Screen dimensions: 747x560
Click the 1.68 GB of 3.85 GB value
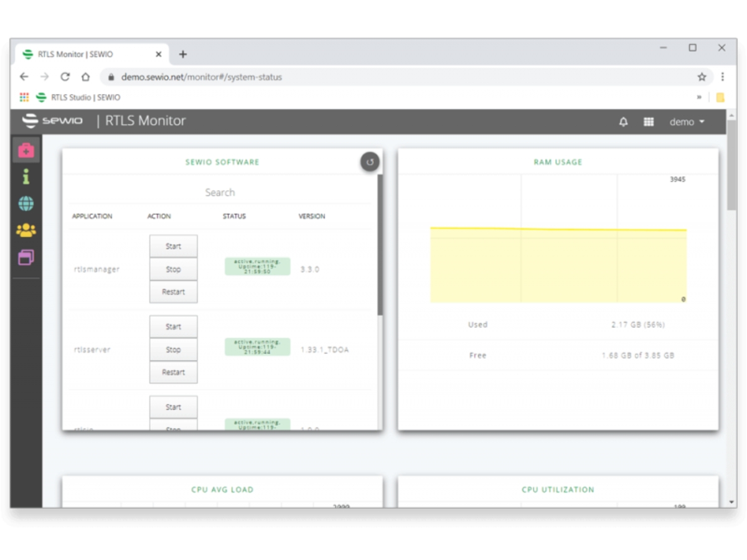(x=638, y=355)
